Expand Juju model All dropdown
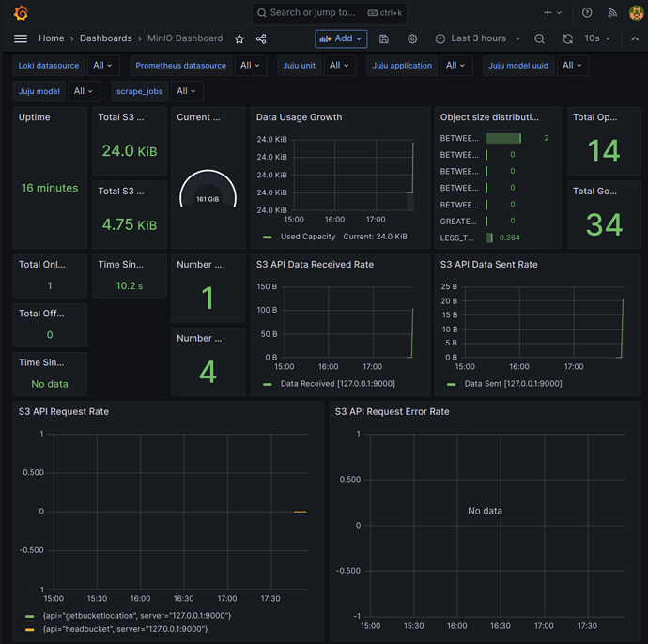Viewport: 648px width, 644px height. coord(84,91)
